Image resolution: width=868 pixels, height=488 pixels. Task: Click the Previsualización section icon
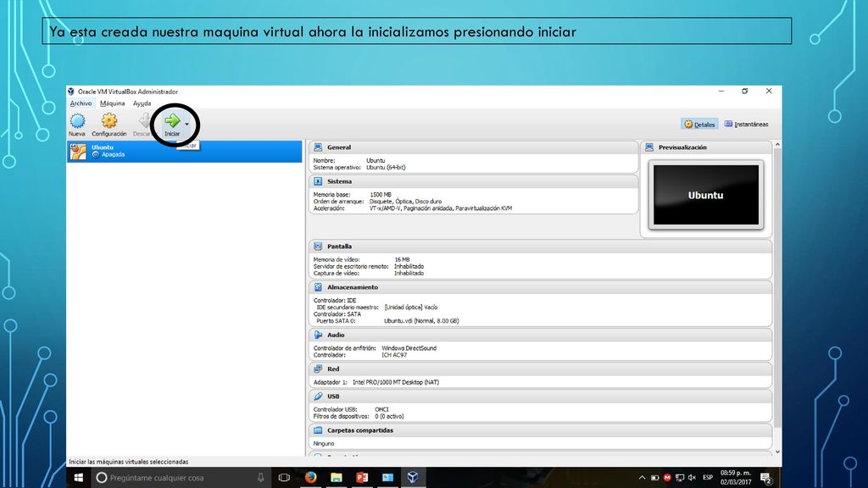point(649,147)
